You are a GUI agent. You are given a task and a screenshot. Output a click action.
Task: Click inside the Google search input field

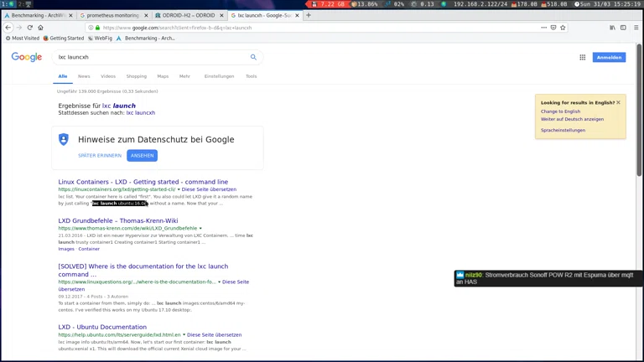pyautogui.click(x=151, y=57)
